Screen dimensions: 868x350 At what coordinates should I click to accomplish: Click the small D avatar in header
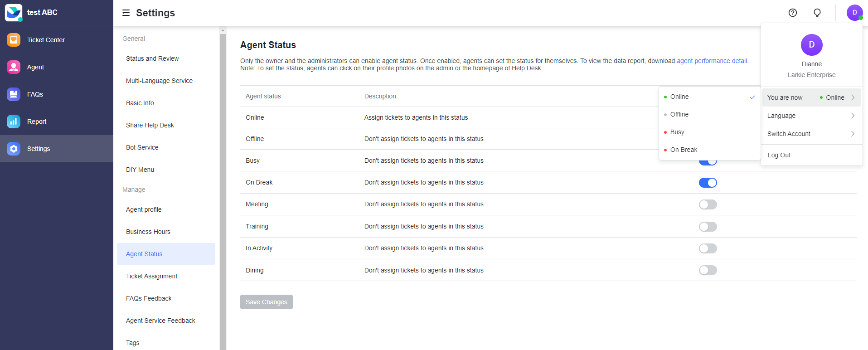854,13
